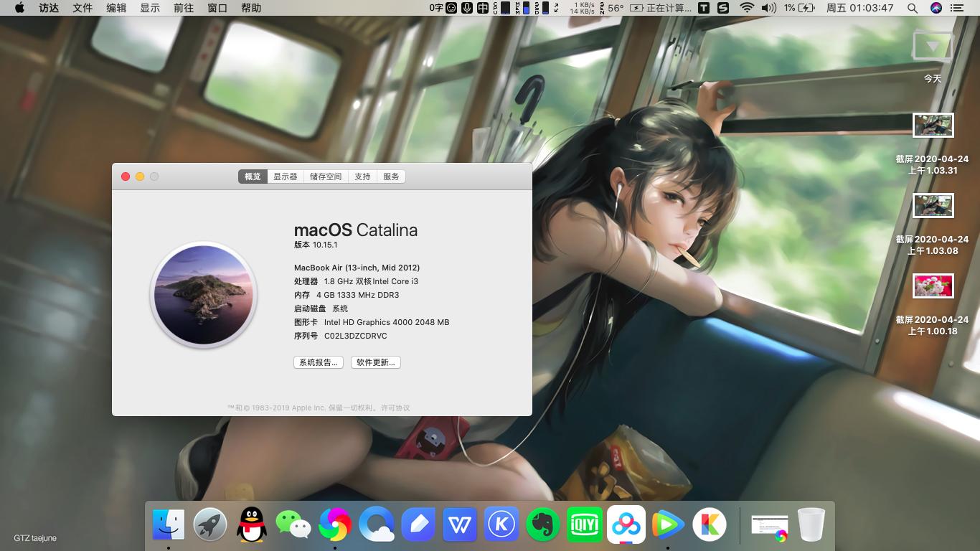This screenshot has width=980, height=551.
Task: Open Finder from the Dock
Action: click(x=169, y=524)
